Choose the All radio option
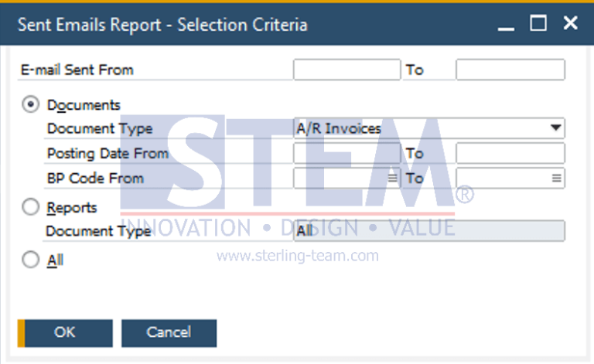This screenshot has width=594, height=364. coord(32,260)
